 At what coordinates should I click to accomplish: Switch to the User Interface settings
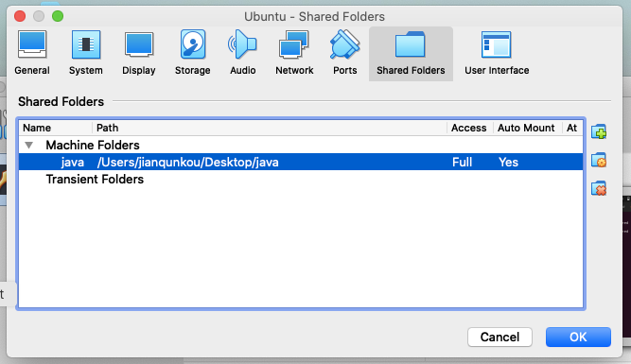point(497,54)
